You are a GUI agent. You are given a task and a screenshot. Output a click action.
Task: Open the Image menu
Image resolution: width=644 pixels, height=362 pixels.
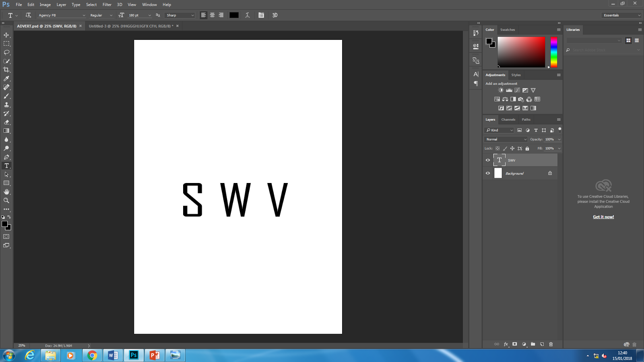(x=45, y=4)
